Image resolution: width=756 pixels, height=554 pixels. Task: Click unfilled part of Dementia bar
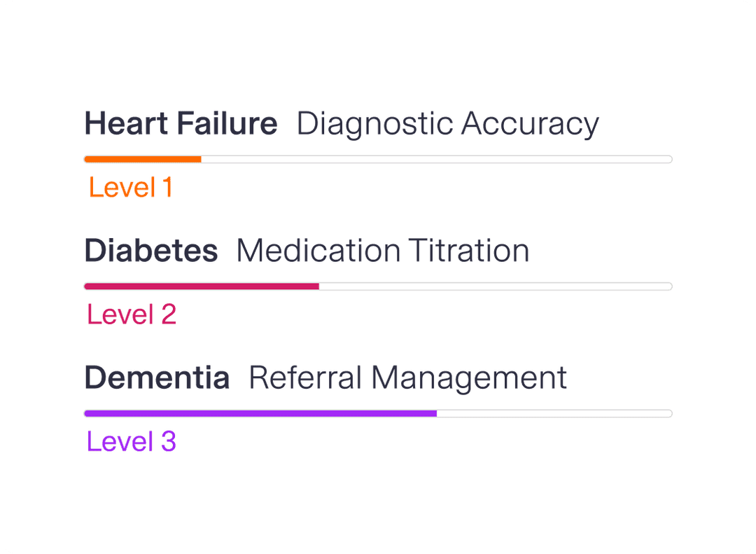[x=554, y=413]
